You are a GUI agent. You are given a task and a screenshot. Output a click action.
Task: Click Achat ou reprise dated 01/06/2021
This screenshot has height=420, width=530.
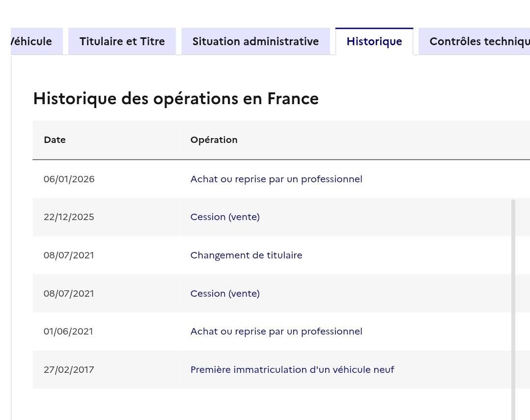point(276,332)
